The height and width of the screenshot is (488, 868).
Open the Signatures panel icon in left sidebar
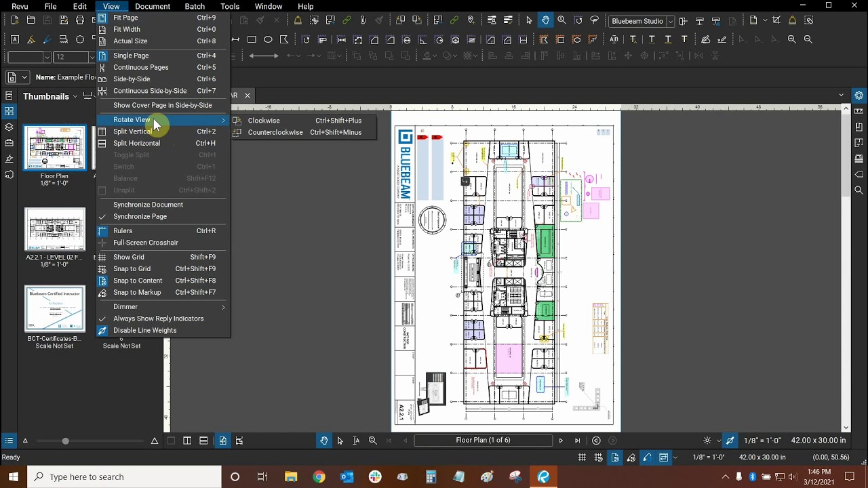[9, 159]
